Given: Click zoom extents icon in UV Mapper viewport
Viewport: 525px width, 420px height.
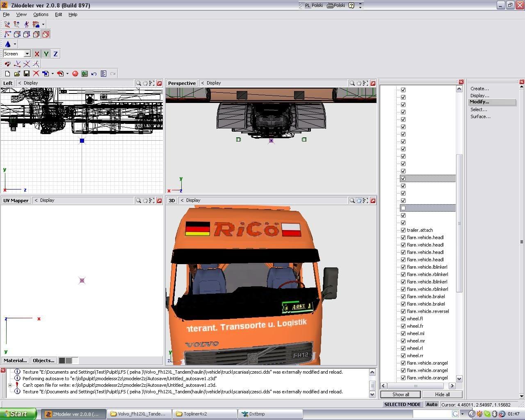Looking at the screenshot, I should 152,201.
